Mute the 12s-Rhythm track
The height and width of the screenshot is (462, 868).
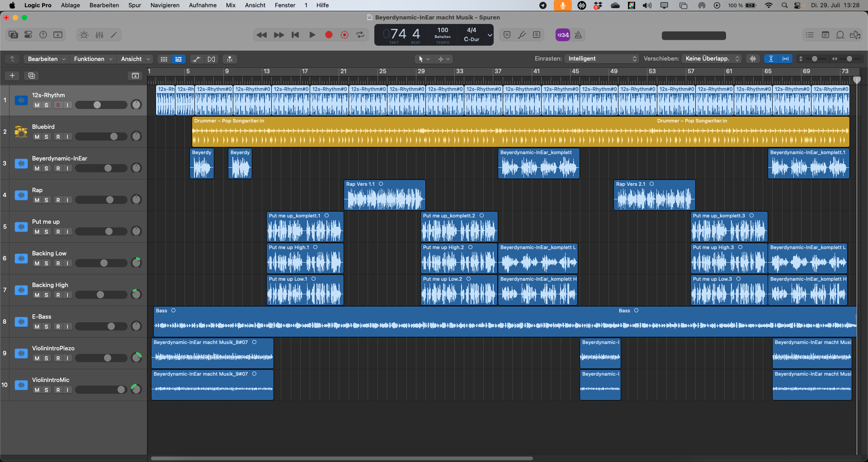click(37, 105)
